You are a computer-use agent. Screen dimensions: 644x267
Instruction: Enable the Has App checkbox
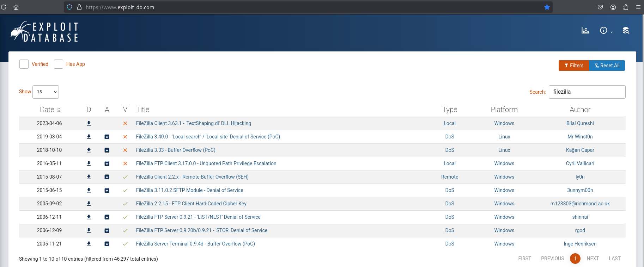click(x=59, y=64)
